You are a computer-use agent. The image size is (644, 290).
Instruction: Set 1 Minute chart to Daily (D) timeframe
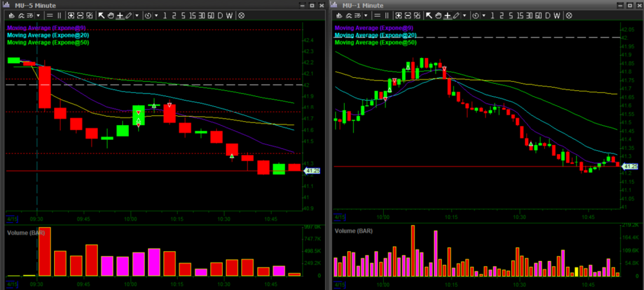click(x=547, y=15)
